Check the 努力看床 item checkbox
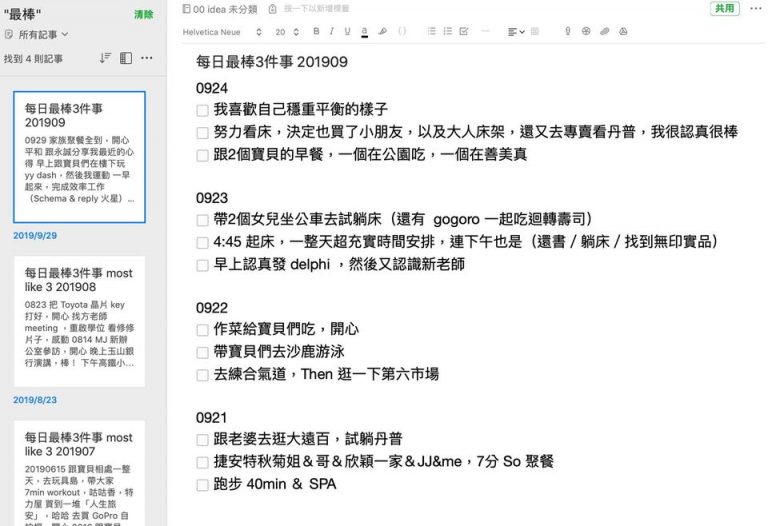This screenshot has width=768, height=526. tap(202, 133)
